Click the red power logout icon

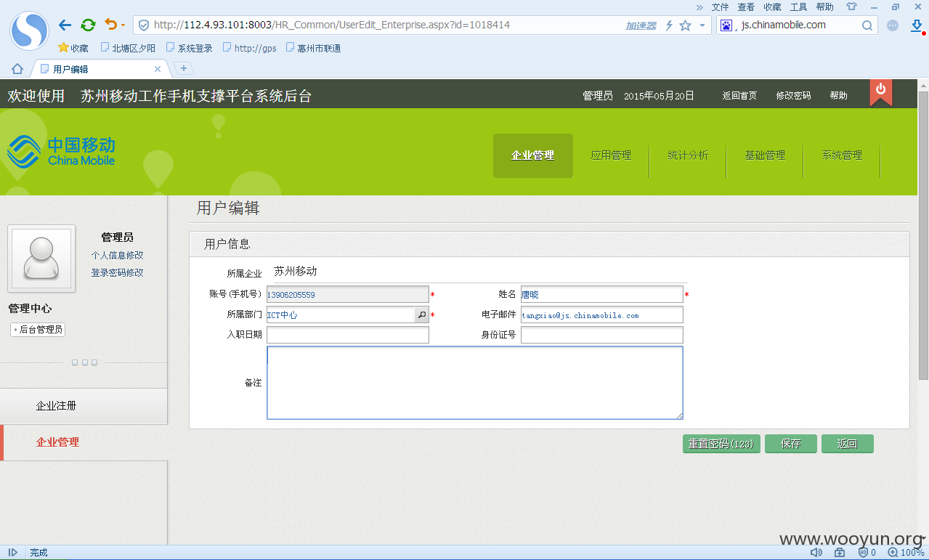coord(880,92)
